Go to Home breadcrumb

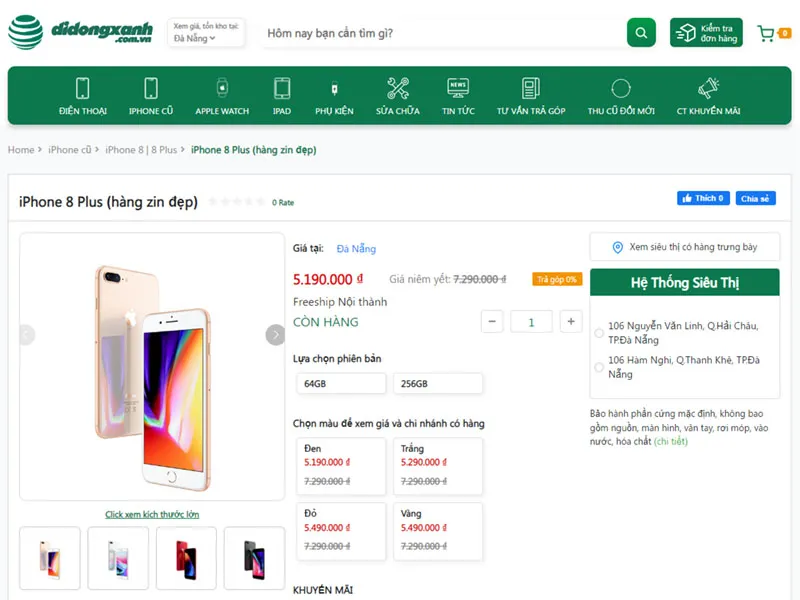21,150
